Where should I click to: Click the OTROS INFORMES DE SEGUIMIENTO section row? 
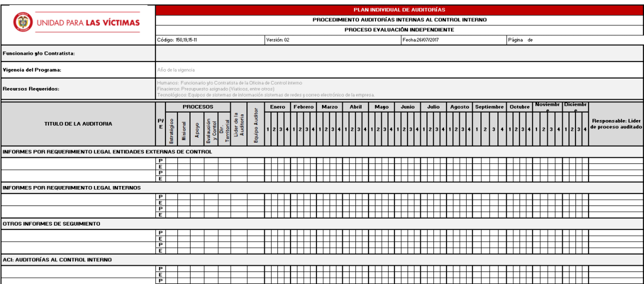tap(321, 224)
